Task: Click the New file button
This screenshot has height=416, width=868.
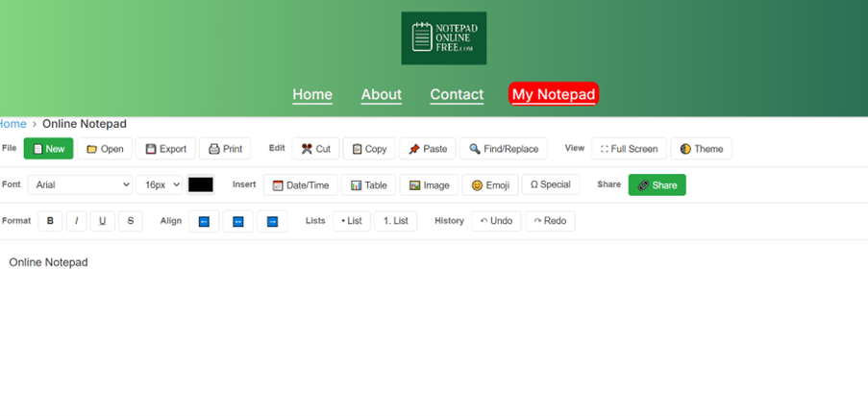Action: pos(48,149)
